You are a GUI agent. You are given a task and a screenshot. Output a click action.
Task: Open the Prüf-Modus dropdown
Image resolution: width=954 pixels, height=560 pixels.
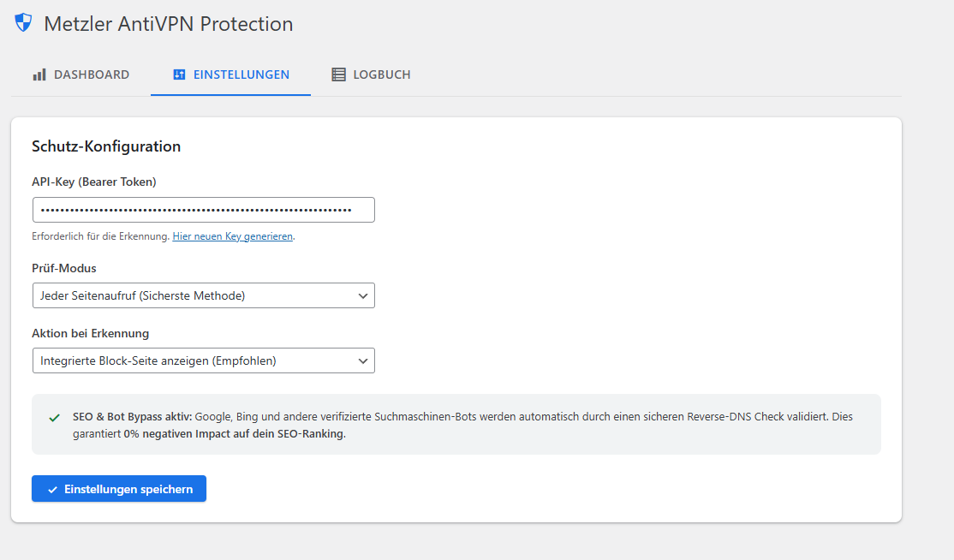point(203,295)
